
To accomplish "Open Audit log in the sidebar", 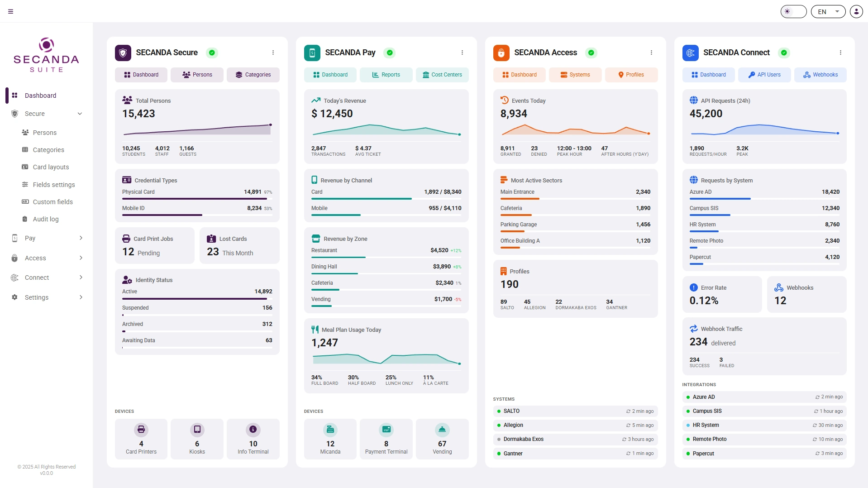I will (46, 219).
